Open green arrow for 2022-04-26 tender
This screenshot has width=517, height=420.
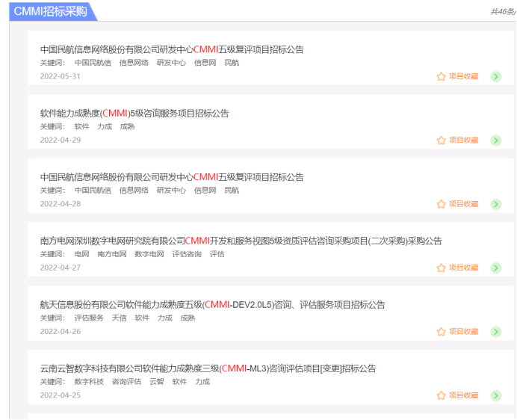pos(496,332)
